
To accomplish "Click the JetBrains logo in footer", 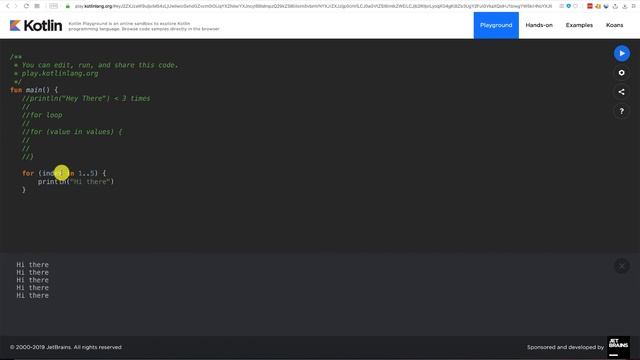I will tap(618, 347).
